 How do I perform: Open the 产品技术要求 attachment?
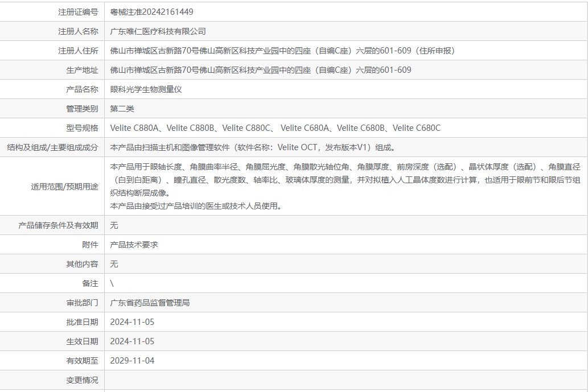click(x=134, y=245)
